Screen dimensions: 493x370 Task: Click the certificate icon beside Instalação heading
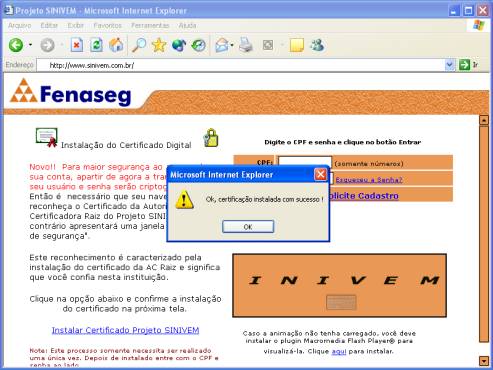47,137
